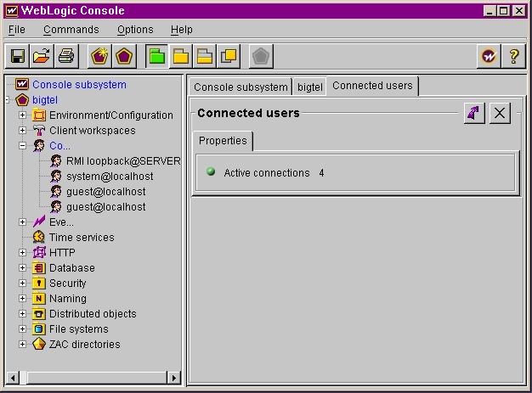The height and width of the screenshot is (393, 532).
Task: Expand the Client workspaces node
Action: [x=22, y=131]
